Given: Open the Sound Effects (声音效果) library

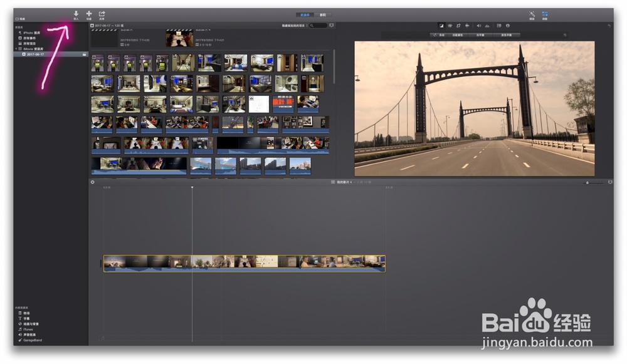Looking at the screenshot, I should point(27,335).
